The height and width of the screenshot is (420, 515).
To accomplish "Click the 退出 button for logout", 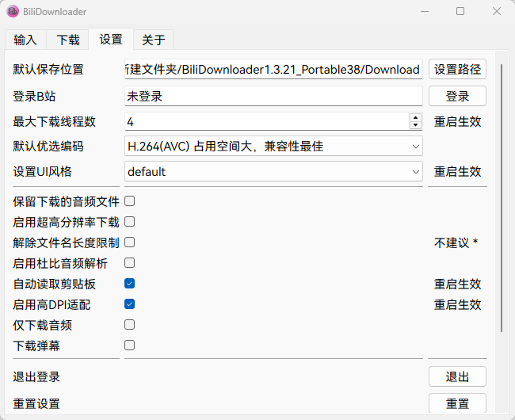I will 457,376.
